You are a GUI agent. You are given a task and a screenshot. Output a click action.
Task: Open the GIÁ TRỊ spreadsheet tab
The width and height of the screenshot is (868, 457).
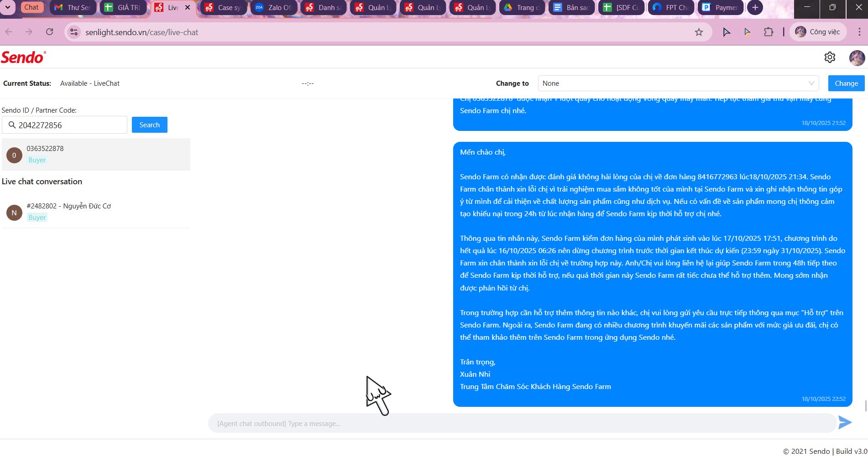pyautogui.click(x=123, y=7)
